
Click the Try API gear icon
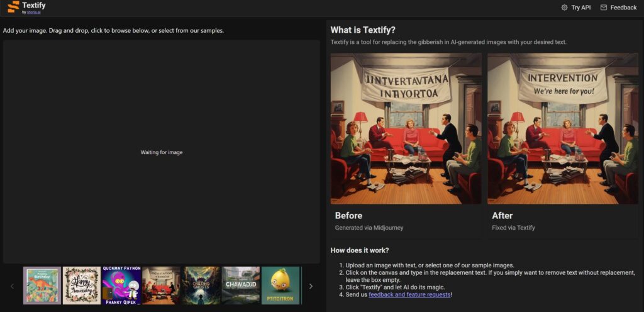(564, 8)
